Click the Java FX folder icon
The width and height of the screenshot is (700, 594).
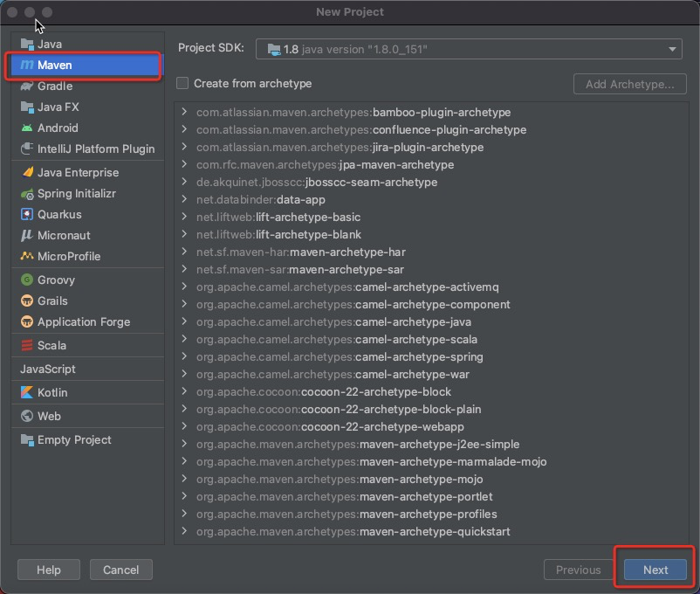pos(27,107)
